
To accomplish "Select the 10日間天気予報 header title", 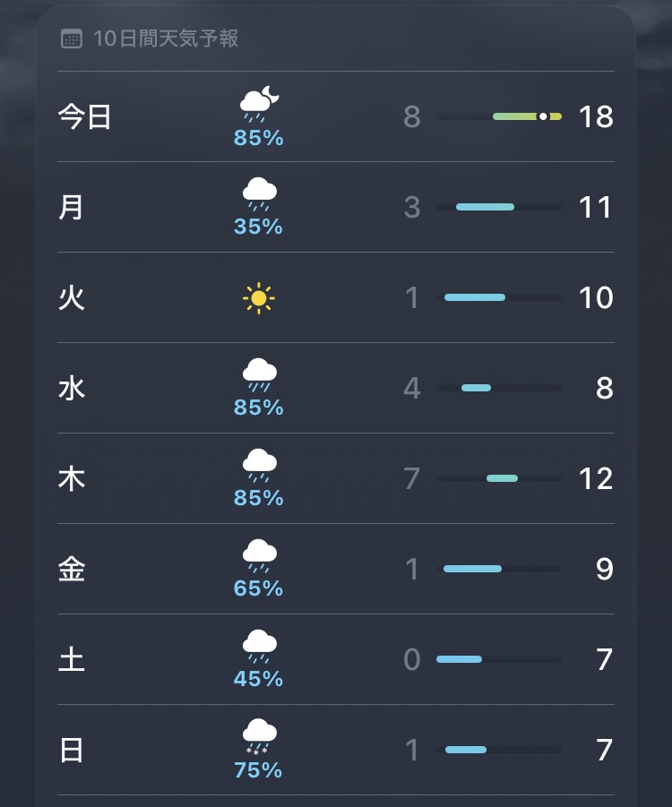I will (166, 39).
